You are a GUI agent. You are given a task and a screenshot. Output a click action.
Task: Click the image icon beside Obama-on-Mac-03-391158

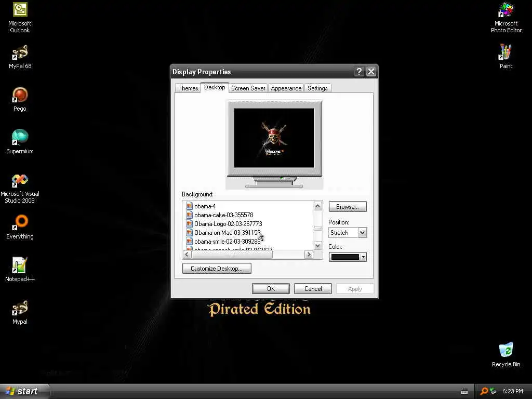point(189,232)
